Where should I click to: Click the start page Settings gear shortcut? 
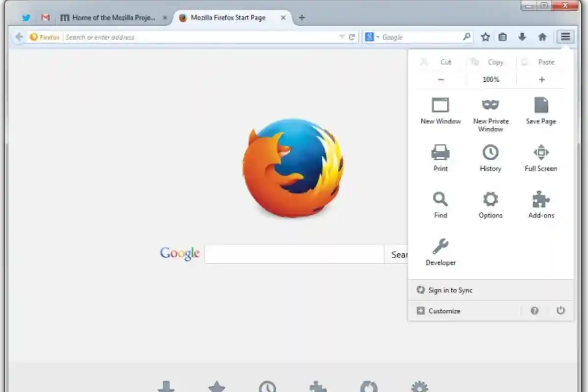(x=419, y=387)
